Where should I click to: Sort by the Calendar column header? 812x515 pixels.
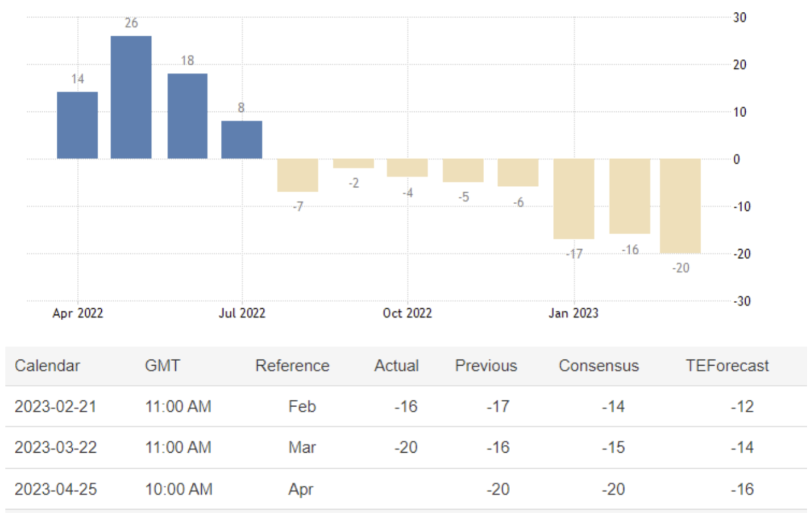(x=47, y=366)
